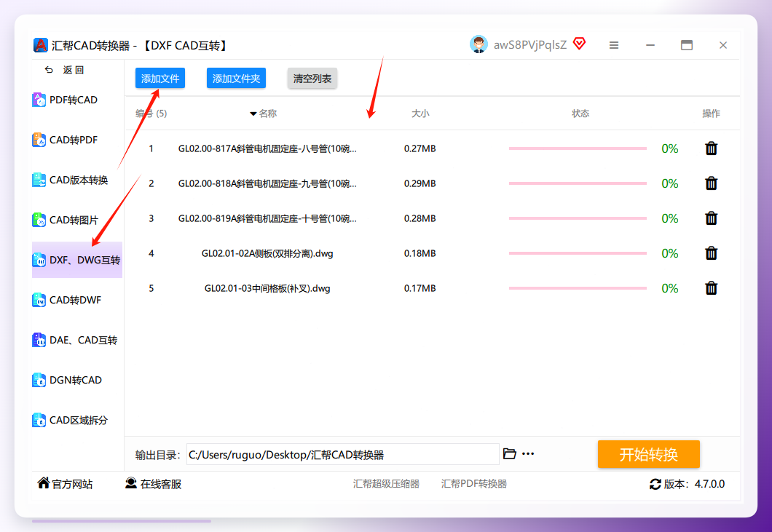Select file GL02.01-02A侧板(双排分离).dwg
772x532 pixels.
tap(267, 253)
